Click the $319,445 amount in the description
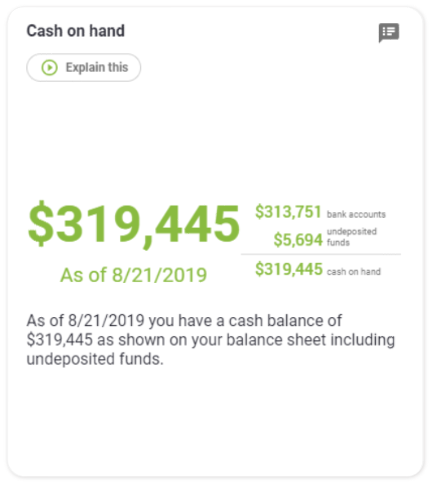The height and width of the screenshot is (485, 432). [60, 340]
